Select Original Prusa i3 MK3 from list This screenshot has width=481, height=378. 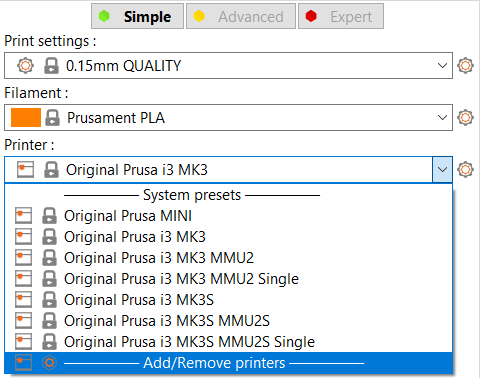228,237
